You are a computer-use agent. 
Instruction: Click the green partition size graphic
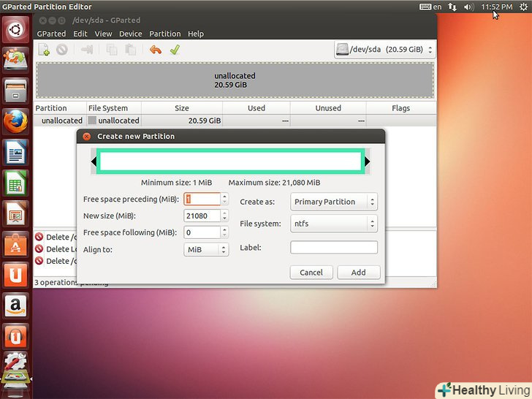click(230, 161)
